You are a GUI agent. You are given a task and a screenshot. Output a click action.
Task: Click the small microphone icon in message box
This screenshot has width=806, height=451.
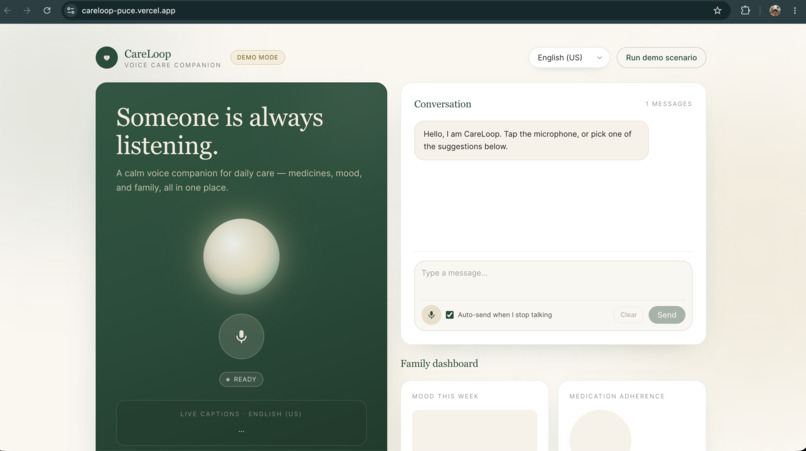pos(431,315)
